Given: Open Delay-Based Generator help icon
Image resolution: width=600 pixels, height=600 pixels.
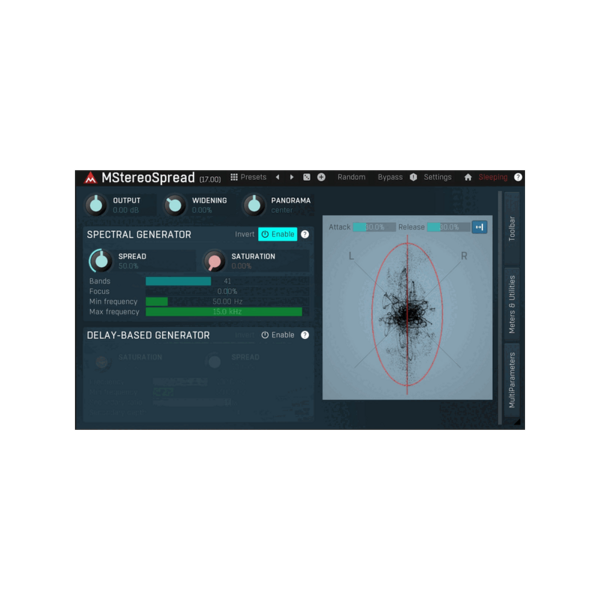Looking at the screenshot, I should pos(305,335).
